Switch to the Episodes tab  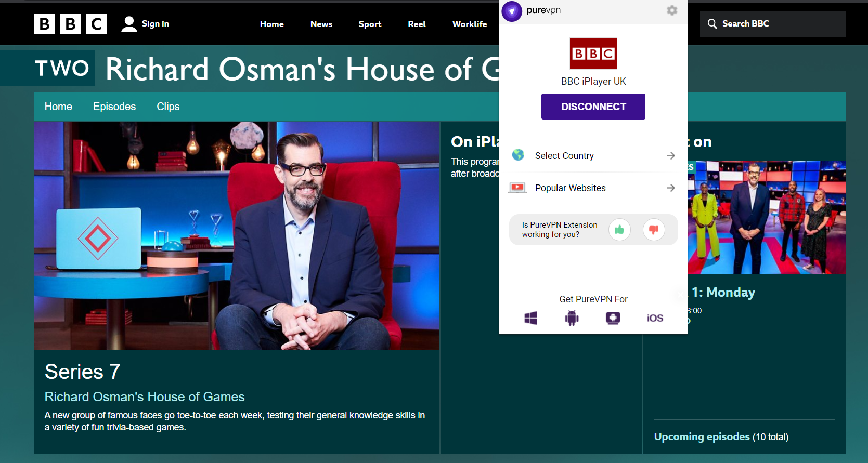coord(114,107)
